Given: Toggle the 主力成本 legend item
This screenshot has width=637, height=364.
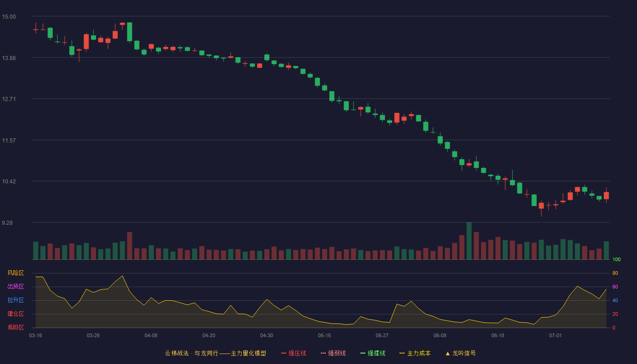Looking at the screenshot, I should [x=415, y=353].
